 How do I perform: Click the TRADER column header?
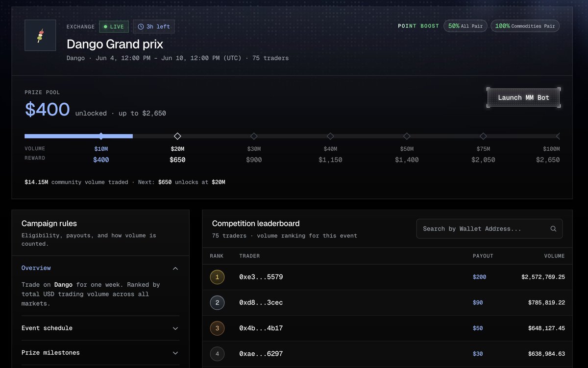pyautogui.click(x=249, y=256)
